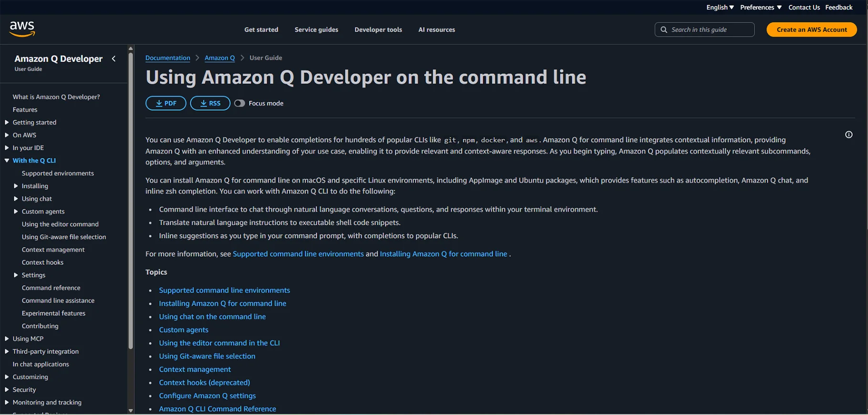Open Experimental features in the sidebar
Viewport: 868px width, 415px height.
click(x=53, y=313)
